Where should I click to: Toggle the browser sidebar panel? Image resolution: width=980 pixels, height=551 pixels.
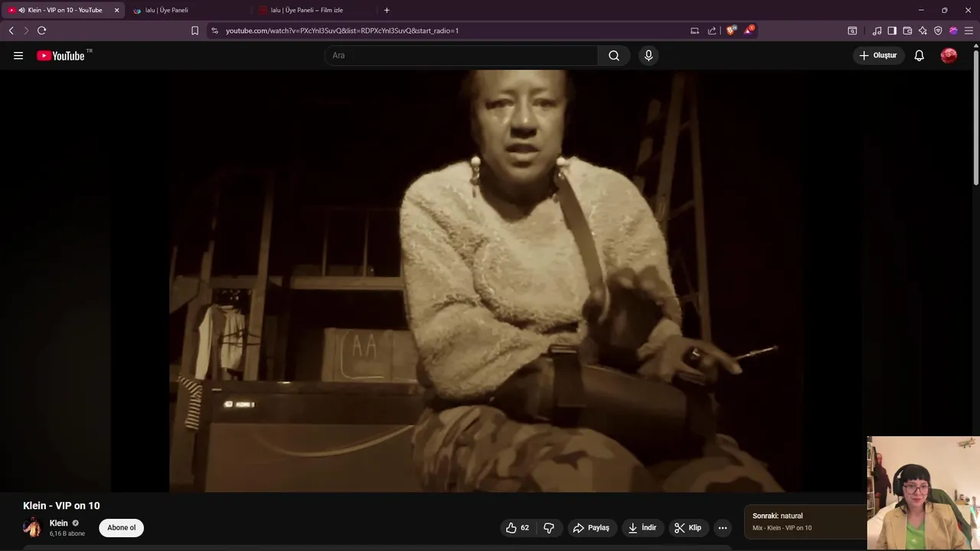(x=892, y=31)
